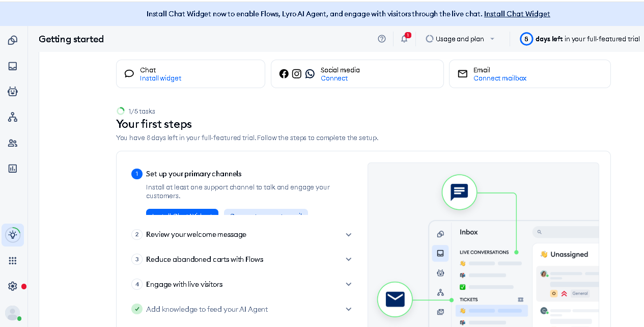The height and width of the screenshot is (327, 644).
Task: Open the Flows hierarchy sidebar icon
Action: [x=13, y=117]
